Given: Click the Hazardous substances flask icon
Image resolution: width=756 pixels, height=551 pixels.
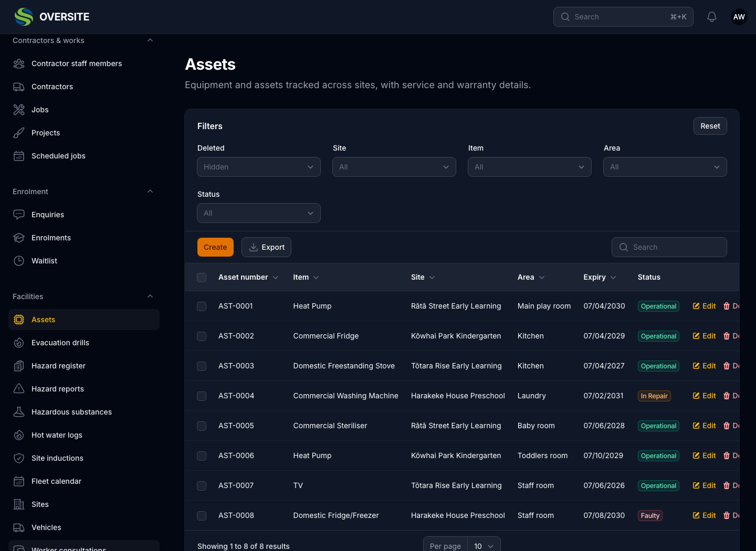Looking at the screenshot, I should [19, 412].
